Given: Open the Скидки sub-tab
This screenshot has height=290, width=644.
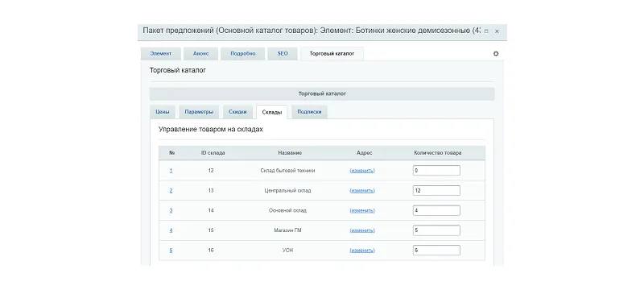Looking at the screenshot, I should click(237, 112).
